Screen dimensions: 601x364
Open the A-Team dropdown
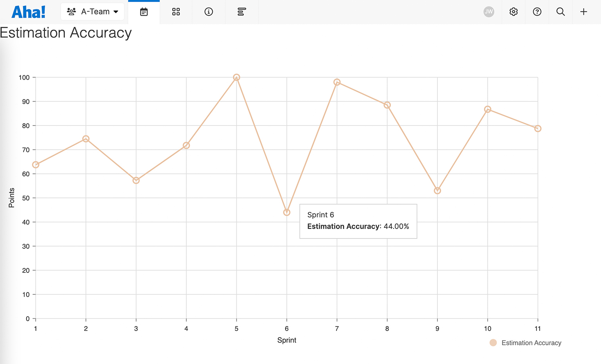[92, 11]
